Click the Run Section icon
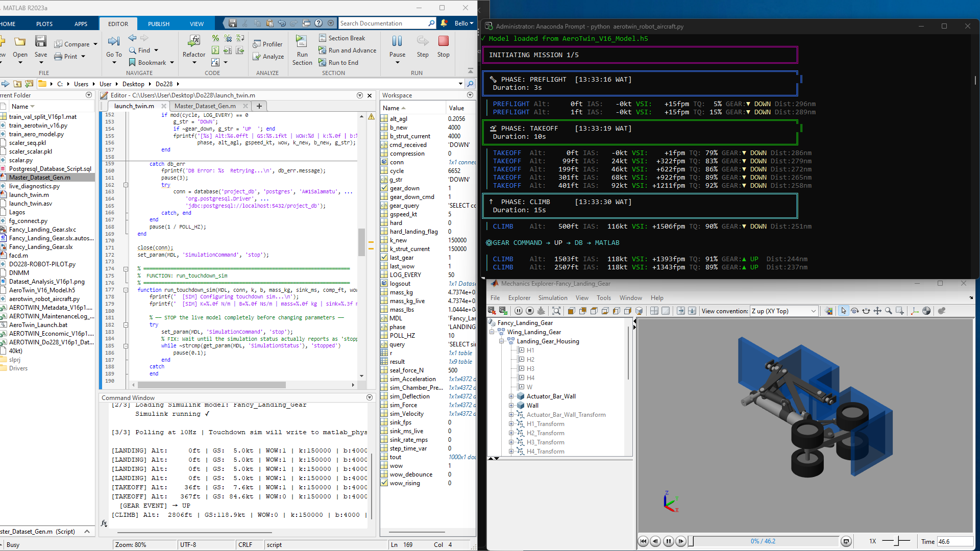 pyautogui.click(x=302, y=41)
